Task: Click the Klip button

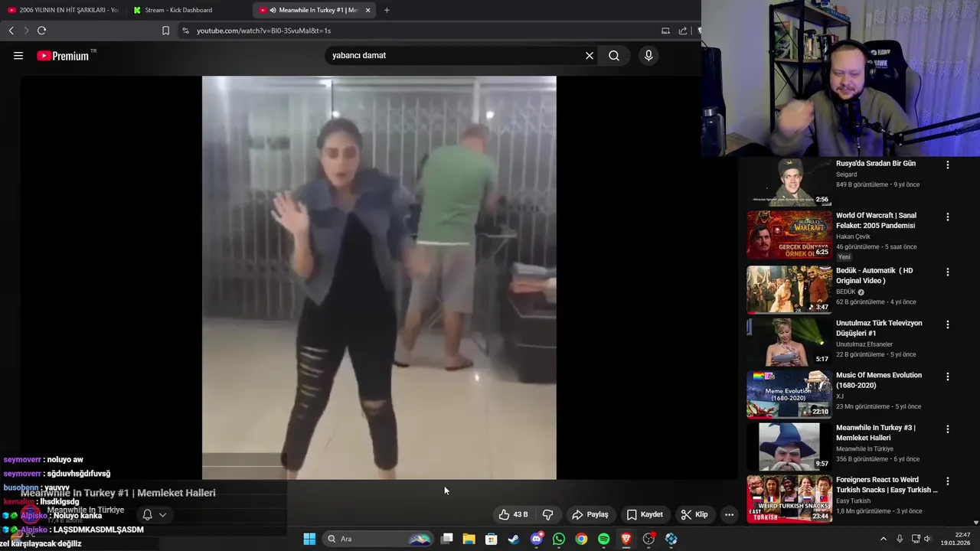Action: click(694, 514)
